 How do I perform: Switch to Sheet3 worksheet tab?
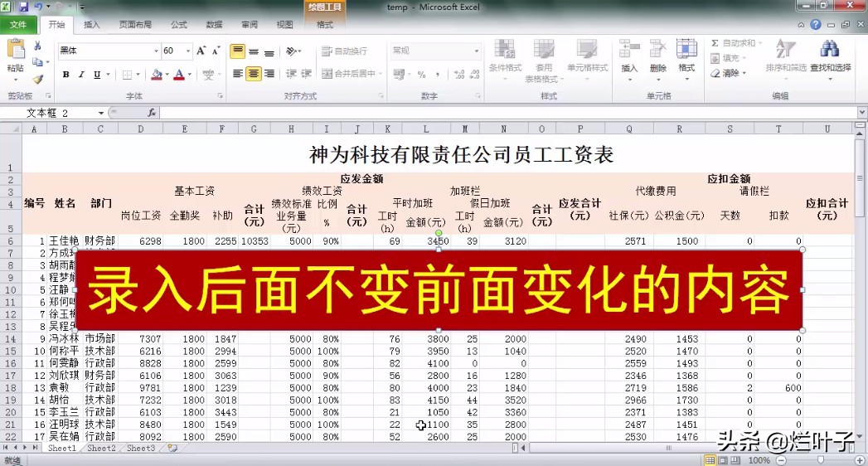141,449
